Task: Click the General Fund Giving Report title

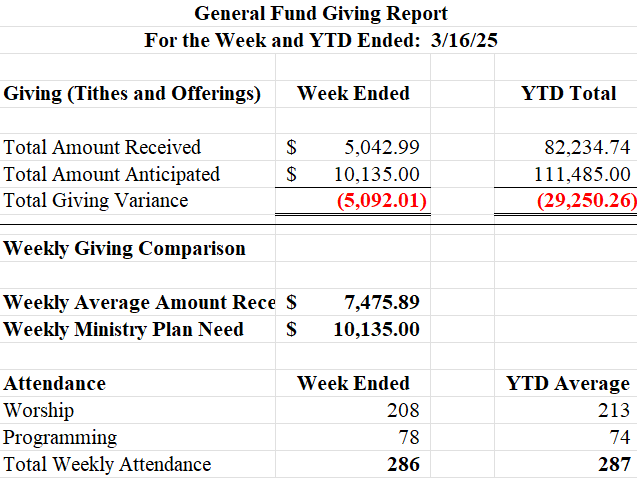Action: [320, 14]
